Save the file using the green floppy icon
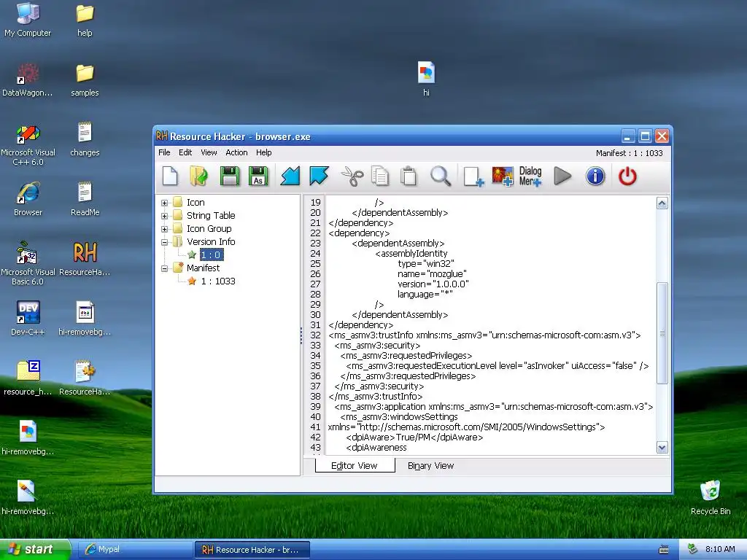The height and width of the screenshot is (560, 747). [x=229, y=176]
